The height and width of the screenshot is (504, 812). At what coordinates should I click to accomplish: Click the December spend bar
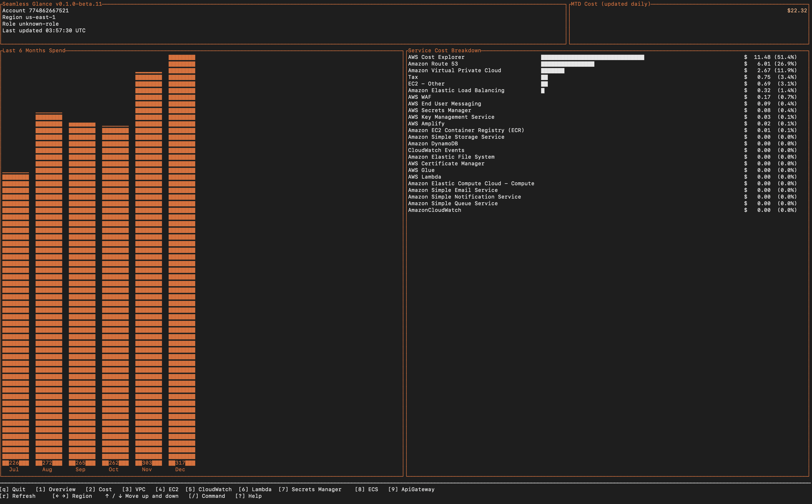182,260
